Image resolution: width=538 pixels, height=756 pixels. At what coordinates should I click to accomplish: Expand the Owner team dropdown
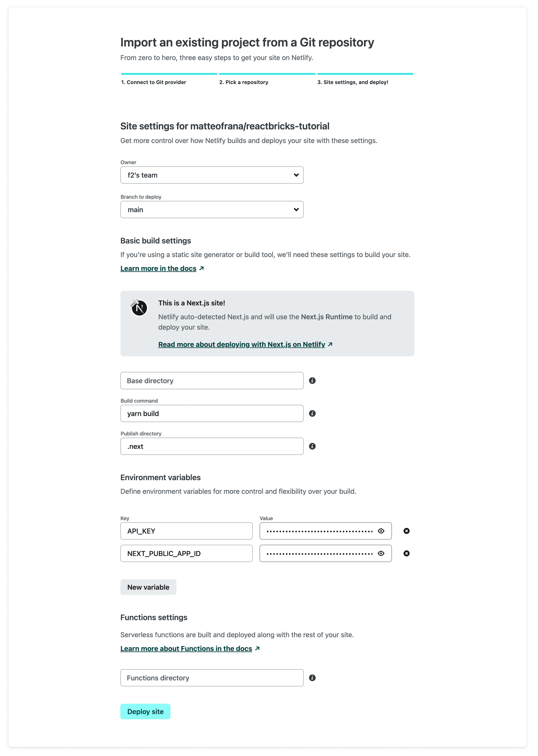pos(211,175)
